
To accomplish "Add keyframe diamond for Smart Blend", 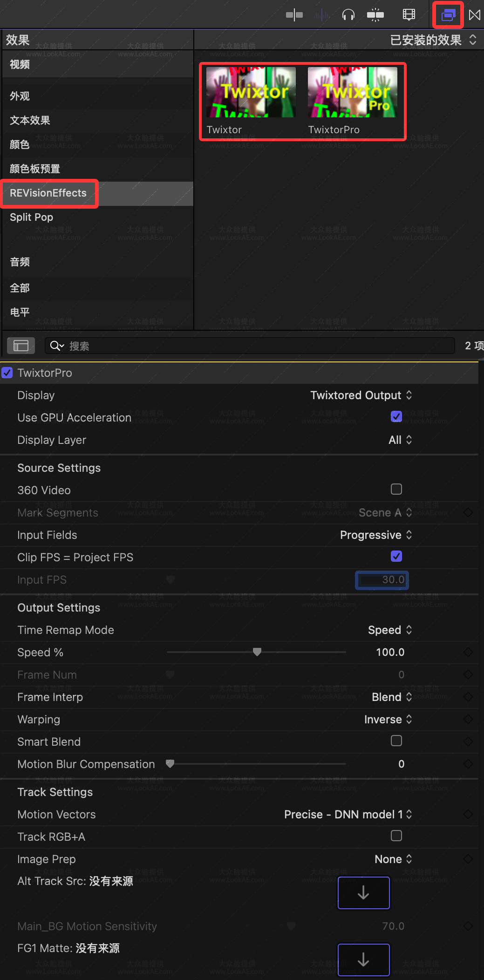I will (x=468, y=742).
